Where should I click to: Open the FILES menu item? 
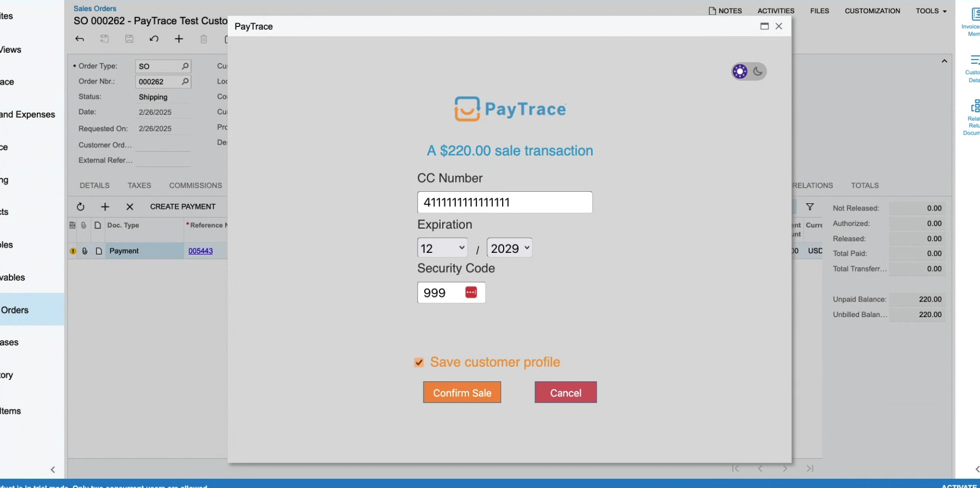point(820,11)
